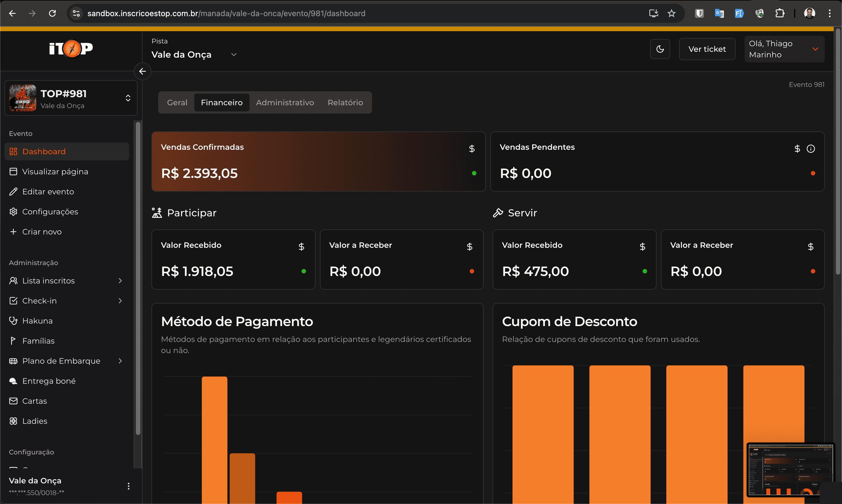
Task: Click the Participar section icon
Action: (157, 213)
